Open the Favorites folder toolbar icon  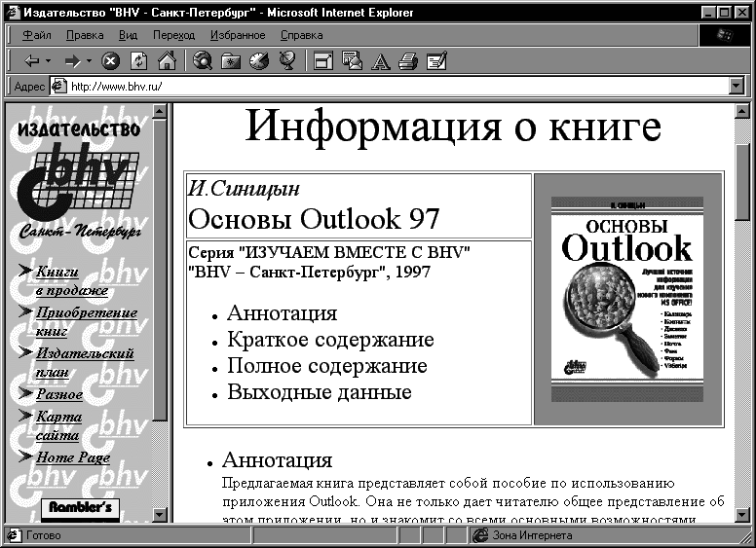231,61
